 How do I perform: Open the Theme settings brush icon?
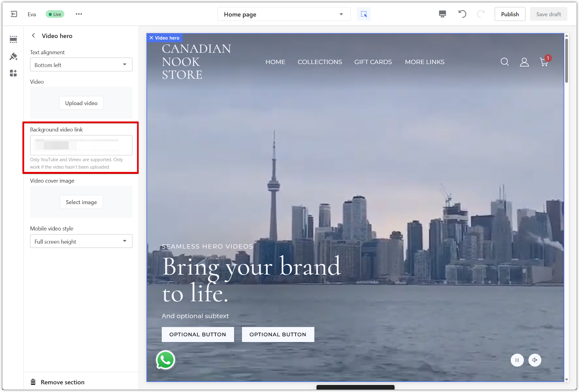(13, 56)
